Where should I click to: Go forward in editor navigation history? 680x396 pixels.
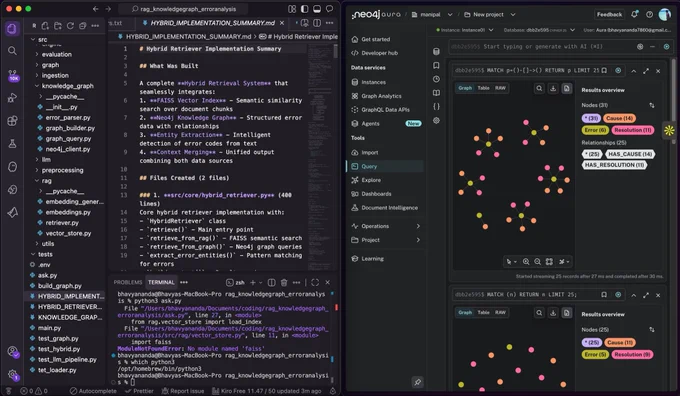[x=108, y=9]
